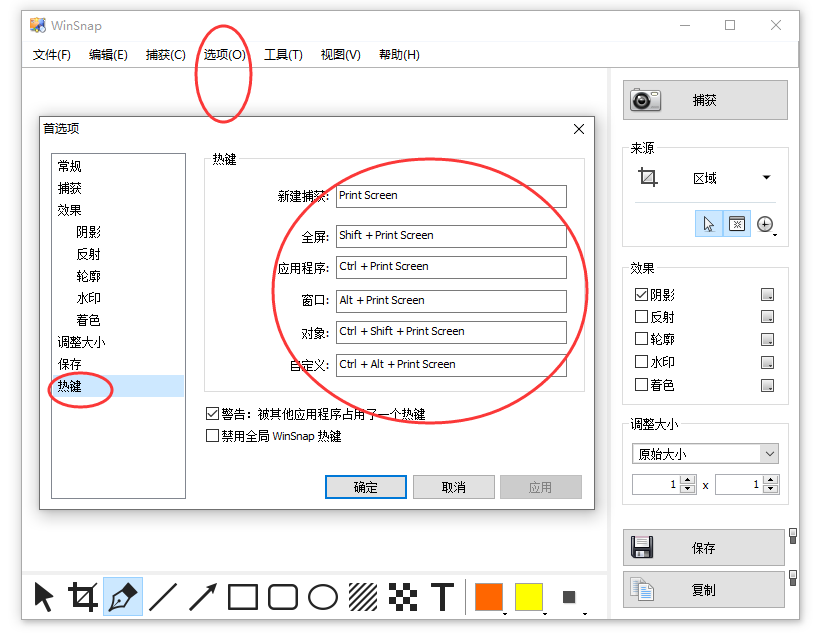
Task: Open the 工具(T) menu
Action: pyautogui.click(x=283, y=55)
